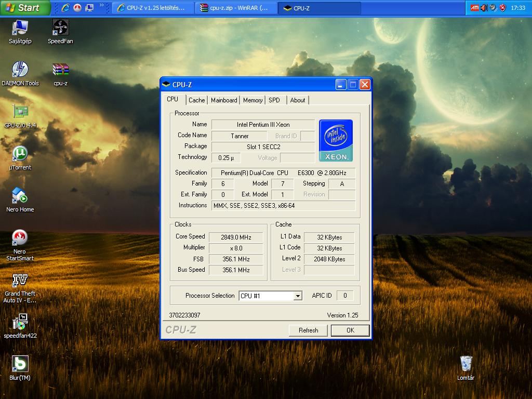This screenshot has height=399, width=532.
Task: Select the Lomtár recycle bin icon
Action: 465,368
